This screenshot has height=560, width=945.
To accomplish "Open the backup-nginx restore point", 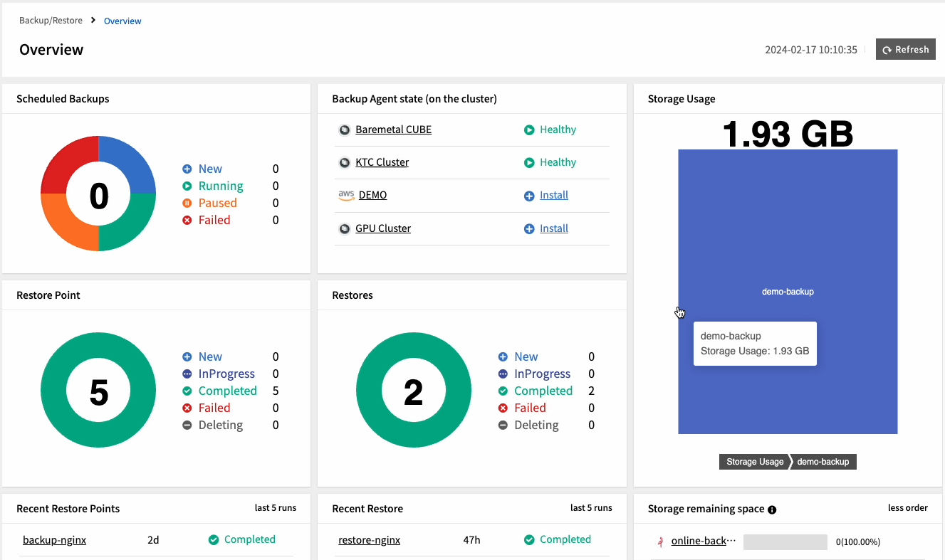I will [x=54, y=540].
